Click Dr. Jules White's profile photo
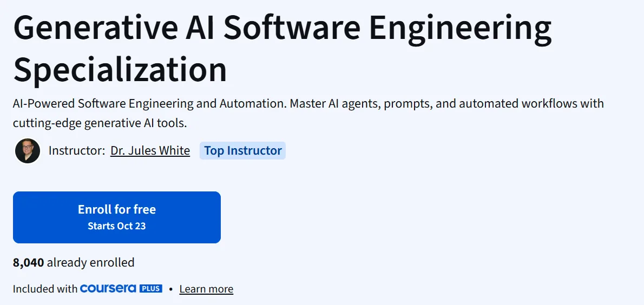This screenshot has height=305, width=644. click(28, 151)
